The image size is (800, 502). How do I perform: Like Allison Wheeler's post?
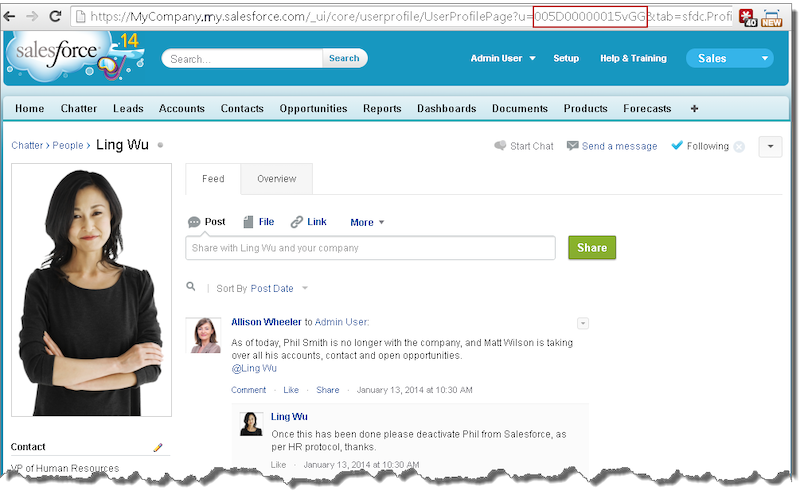tap(291, 390)
